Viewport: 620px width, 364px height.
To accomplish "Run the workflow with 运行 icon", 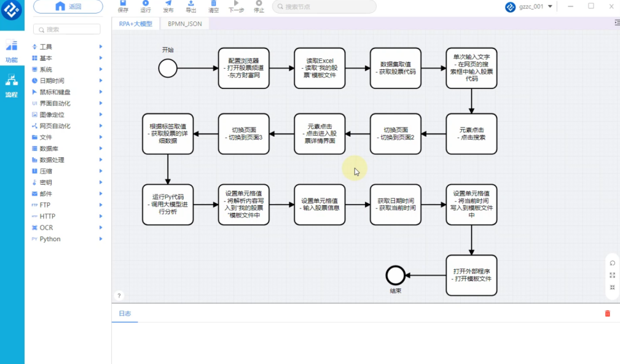I will tap(146, 4).
